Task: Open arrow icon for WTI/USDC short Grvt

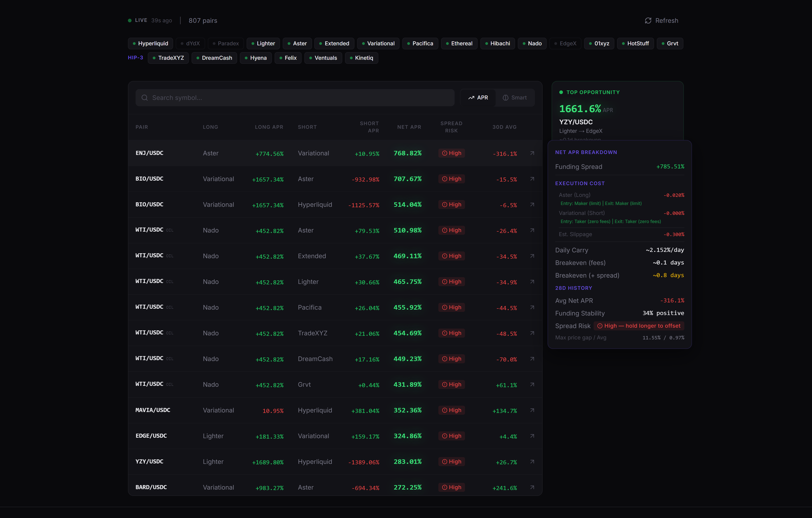Action: coord(532,384)
